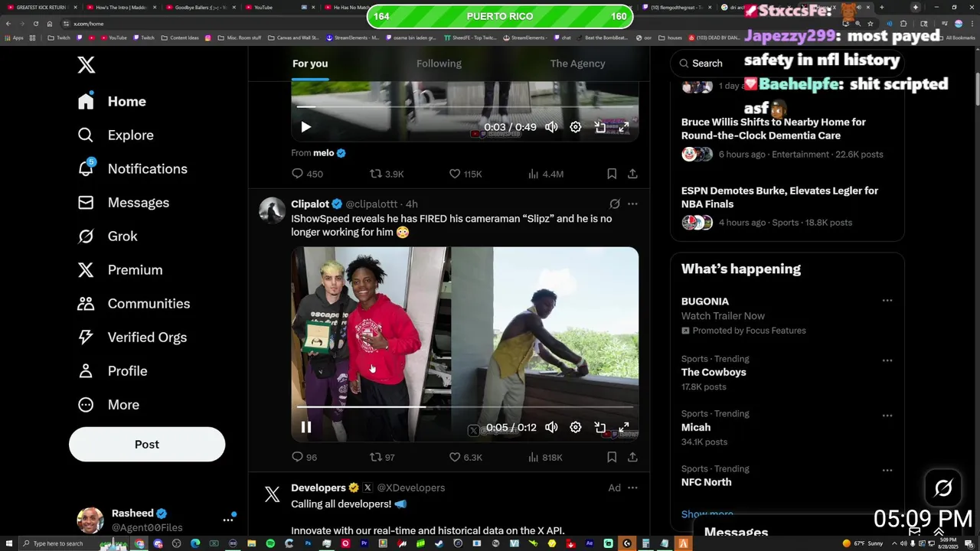Bookmark the melo video post

[612, 174]
